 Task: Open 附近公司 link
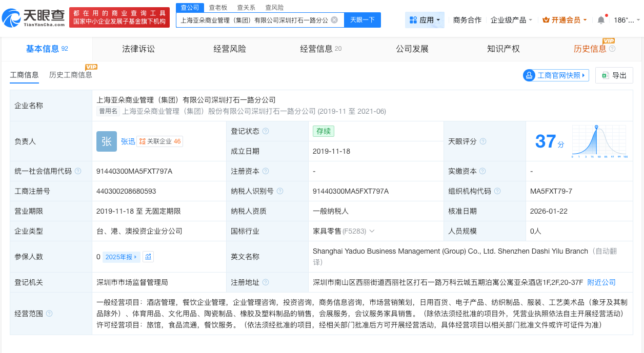pyautogui.click(x=601, y=282)
